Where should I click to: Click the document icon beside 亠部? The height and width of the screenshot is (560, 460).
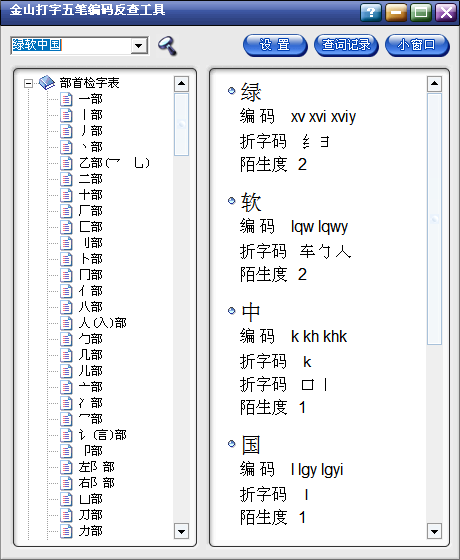pyautogui.click(x=66, y=387)
